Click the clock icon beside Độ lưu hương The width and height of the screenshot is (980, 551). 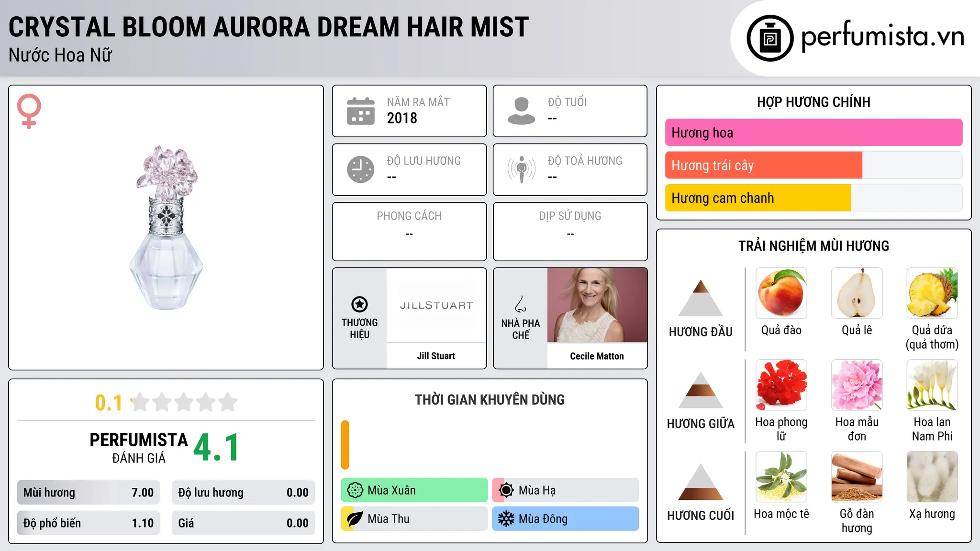pyautogui.click(x=361, y=169)
